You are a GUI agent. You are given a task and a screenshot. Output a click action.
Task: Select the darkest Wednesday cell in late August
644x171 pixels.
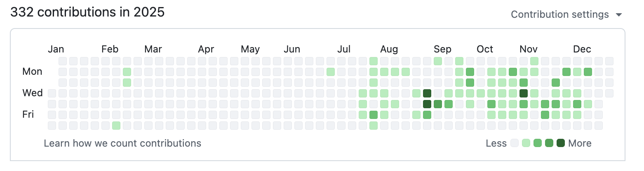point(427,93)
